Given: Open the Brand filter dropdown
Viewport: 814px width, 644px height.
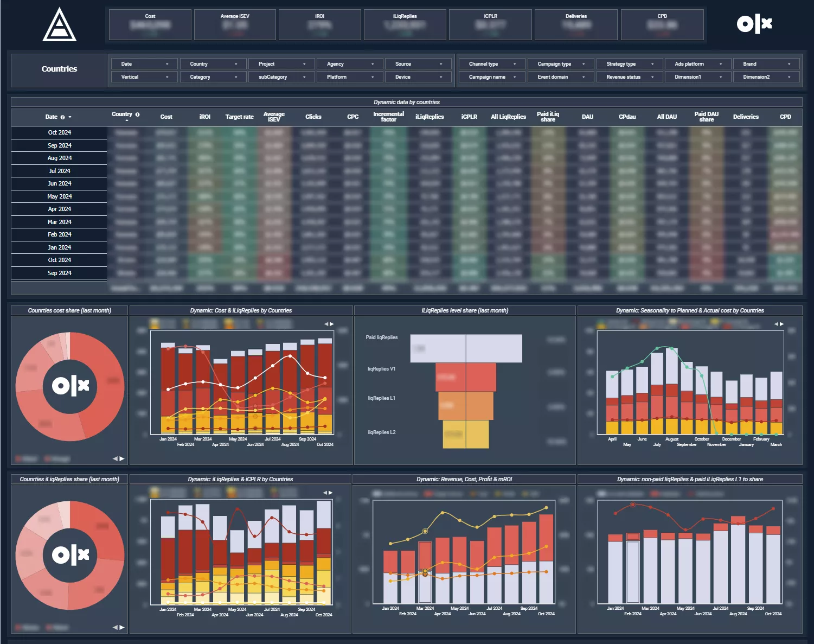Looking at the screenshot, I should click(x=766, y=64).
